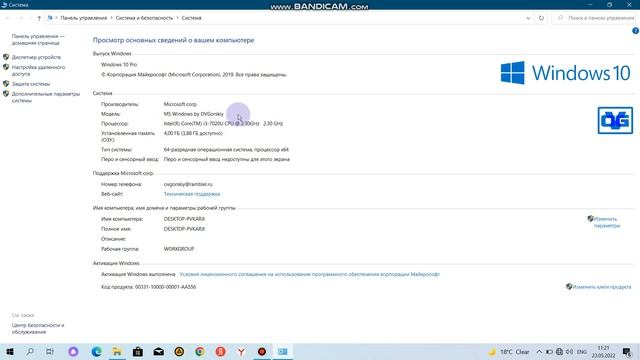Click the DG OEM logo image

point(615,120)
